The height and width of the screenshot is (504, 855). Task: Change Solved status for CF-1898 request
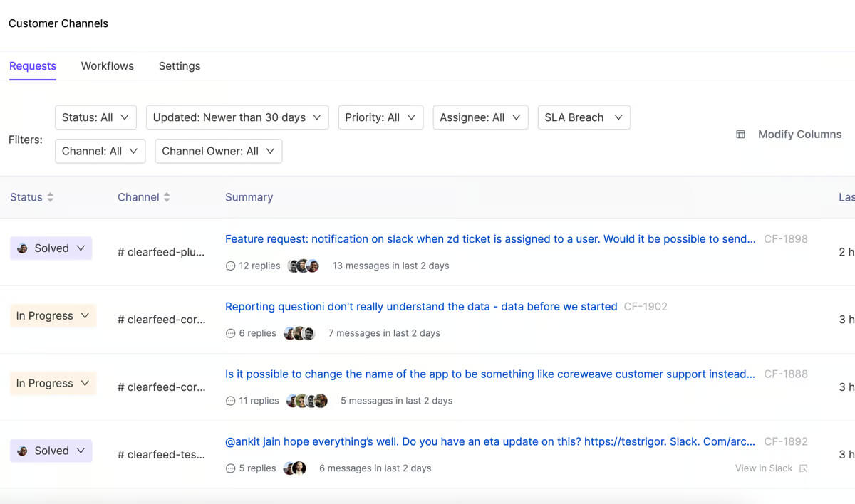[51, 248]
